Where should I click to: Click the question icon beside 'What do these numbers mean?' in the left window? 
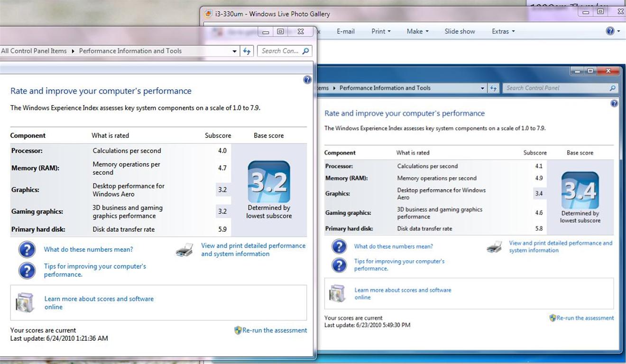click(x=27, y=249)
